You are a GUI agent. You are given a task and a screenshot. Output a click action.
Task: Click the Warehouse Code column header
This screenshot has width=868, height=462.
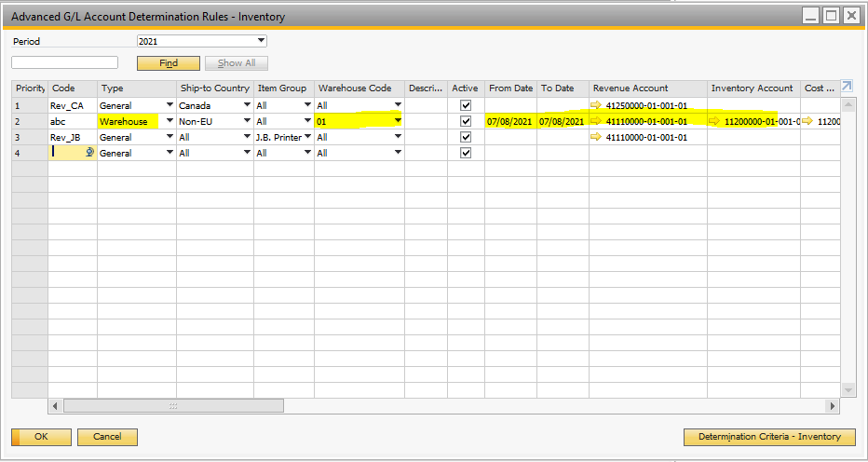tap(359, 88)
